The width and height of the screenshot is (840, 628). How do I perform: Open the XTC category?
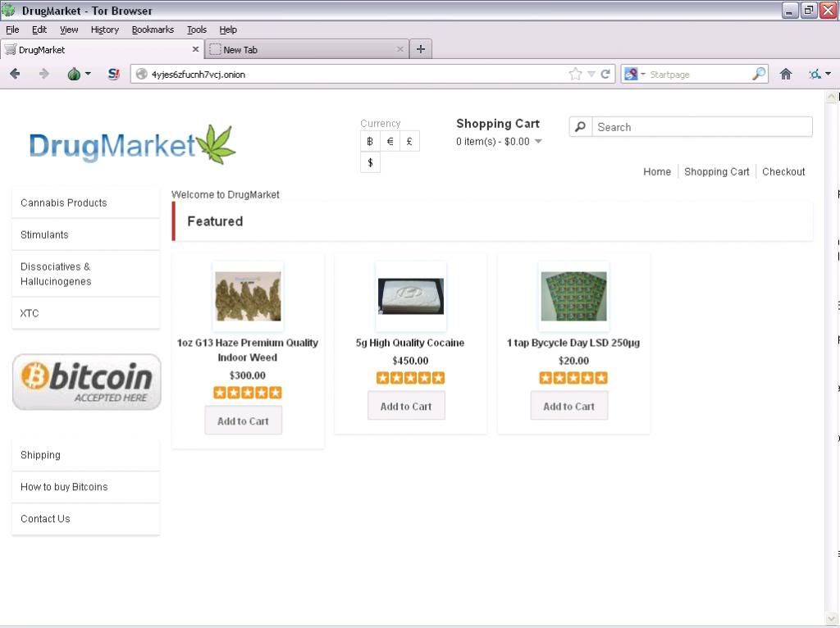pyautogui.click(x=85, y=313)
